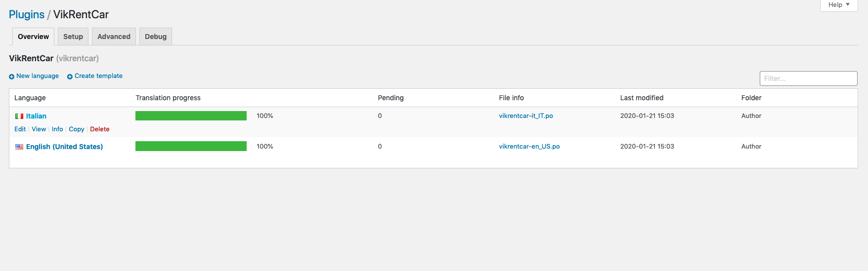Click Info under Italian
Viewport: 868px width, 271px height.
(x=57, y=129)
